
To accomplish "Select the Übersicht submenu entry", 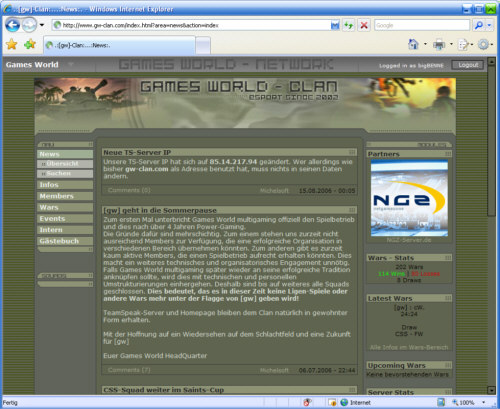I will 65,164.
